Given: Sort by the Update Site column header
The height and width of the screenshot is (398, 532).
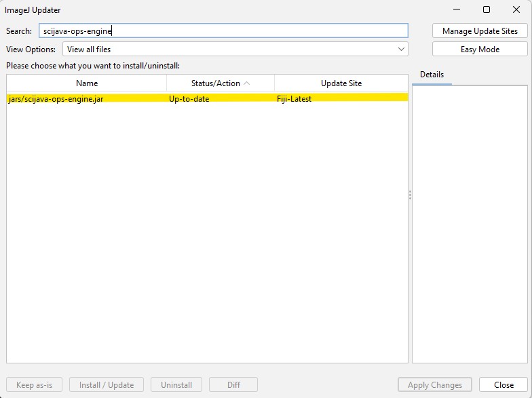Looking at the screenshot, I should [x=341, y=83].
